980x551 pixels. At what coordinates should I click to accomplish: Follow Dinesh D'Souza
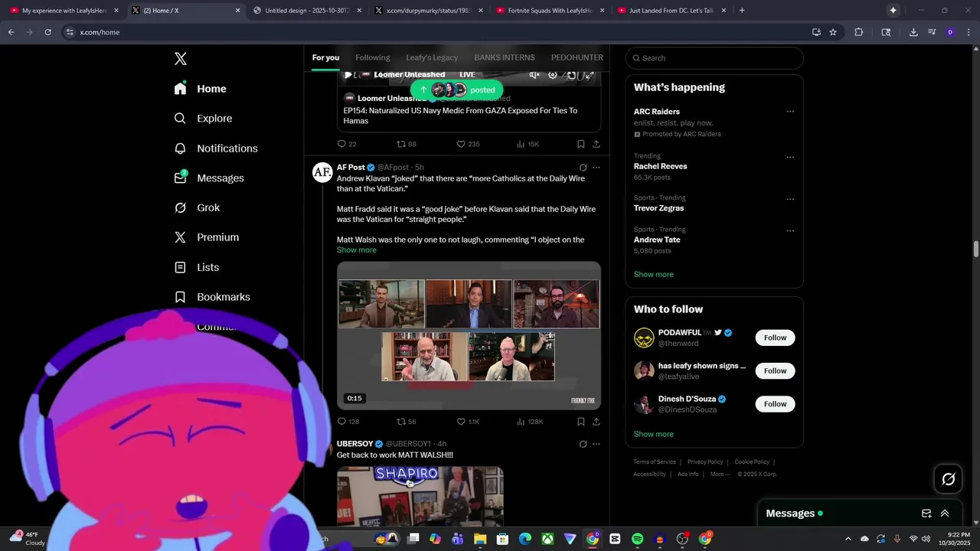click(775, 403)
